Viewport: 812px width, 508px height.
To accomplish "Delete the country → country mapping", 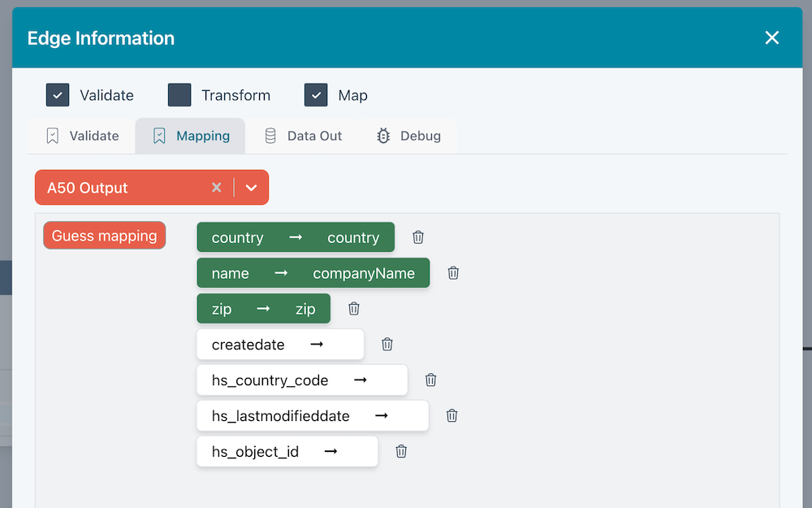I will [x=418, y=237].
